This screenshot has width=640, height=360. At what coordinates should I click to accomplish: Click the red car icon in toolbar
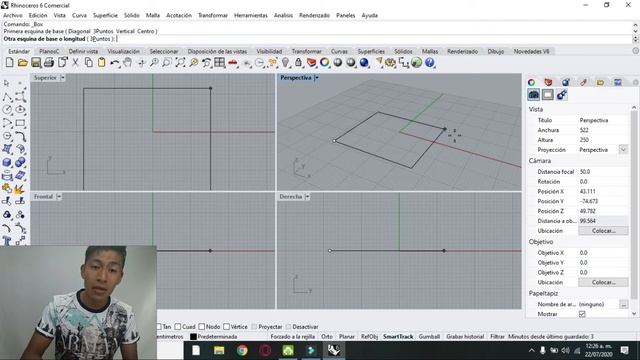(x=233, y=62)
